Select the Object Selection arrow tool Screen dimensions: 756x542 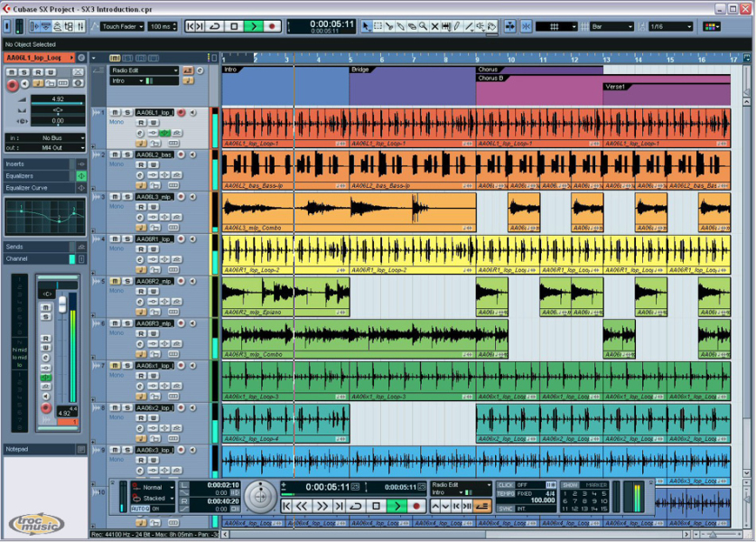(x=367, y=26)
